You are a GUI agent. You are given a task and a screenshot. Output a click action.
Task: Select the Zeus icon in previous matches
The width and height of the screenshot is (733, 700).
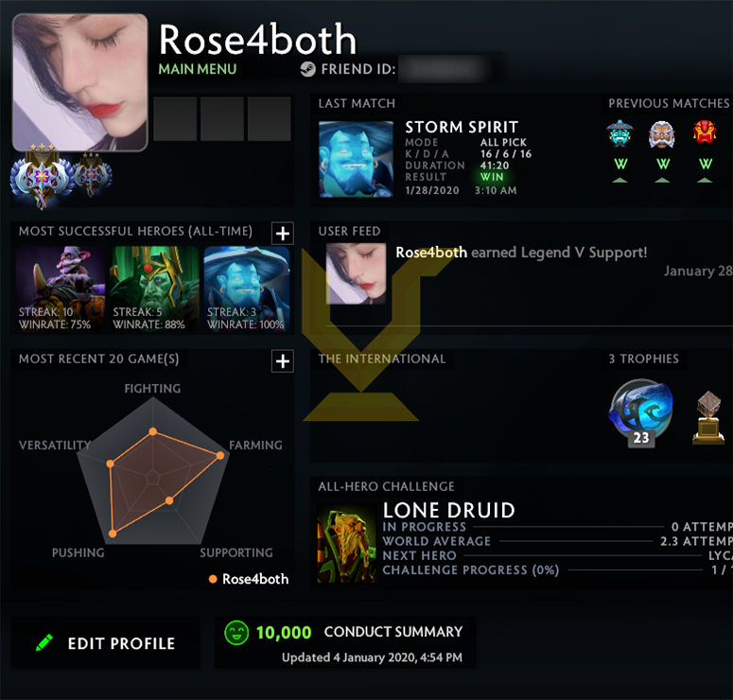(662, 133)
